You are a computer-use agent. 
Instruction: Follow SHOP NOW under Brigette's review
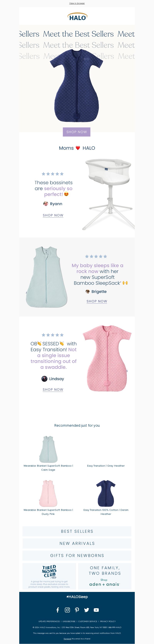tap(97, 301)
